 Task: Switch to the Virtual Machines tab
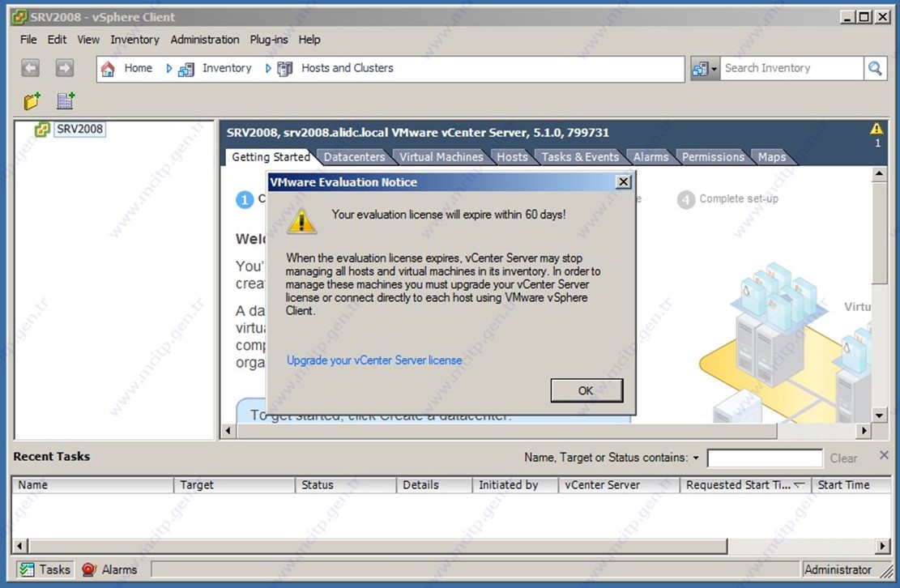pos(441,157)
